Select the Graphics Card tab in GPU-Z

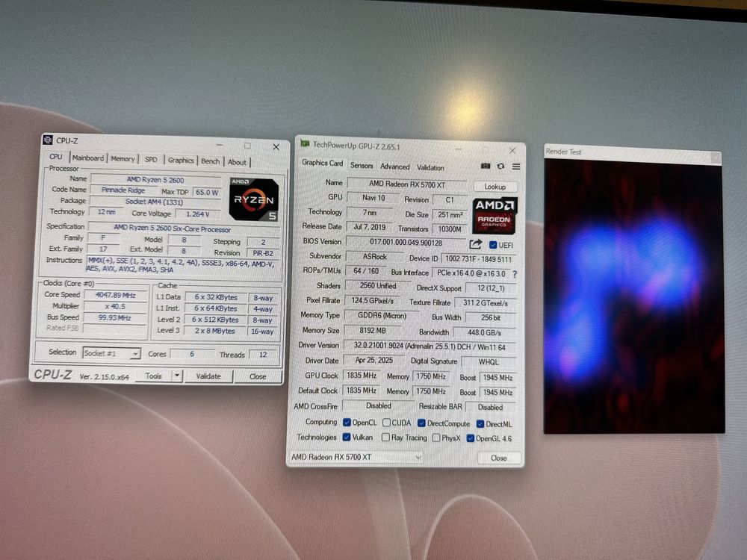[322, 163]
